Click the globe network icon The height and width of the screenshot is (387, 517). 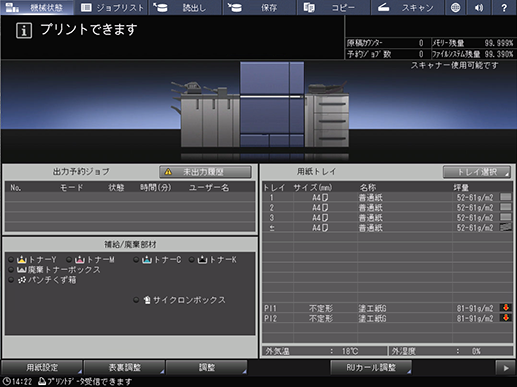pos(455,7)
